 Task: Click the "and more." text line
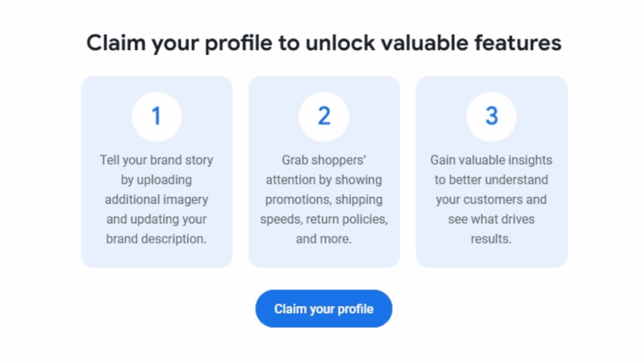[324, 239]
